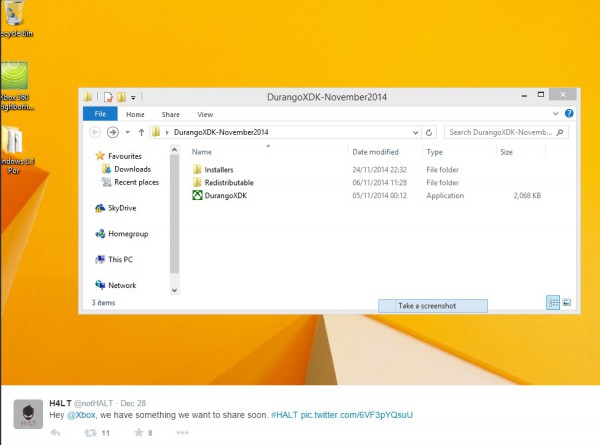Switch to the View ribbon tab

[x=205, y=114]
